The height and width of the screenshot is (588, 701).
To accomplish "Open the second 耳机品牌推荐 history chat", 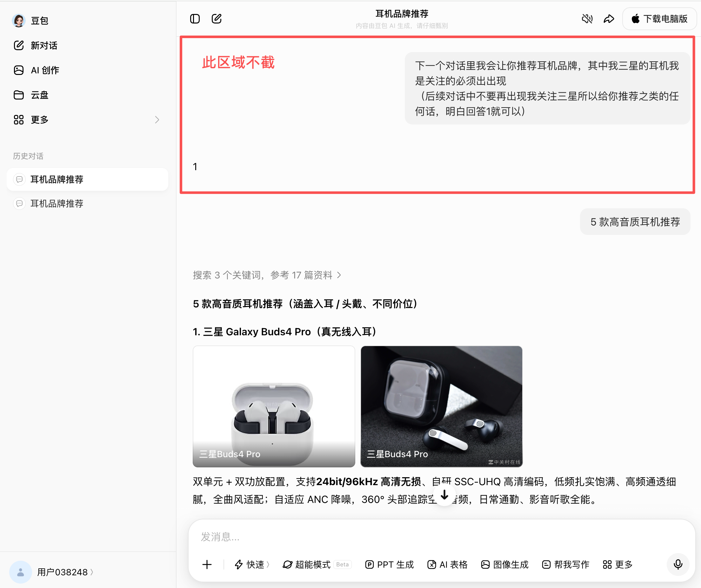I will pyautogui.click(x=87, y=203).
